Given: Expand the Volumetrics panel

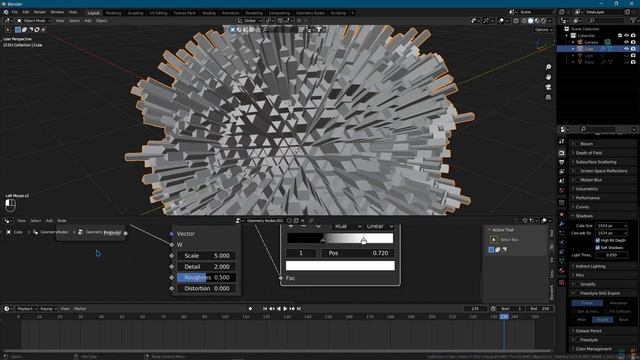Looking at the screenshot, I should [603, 189].
